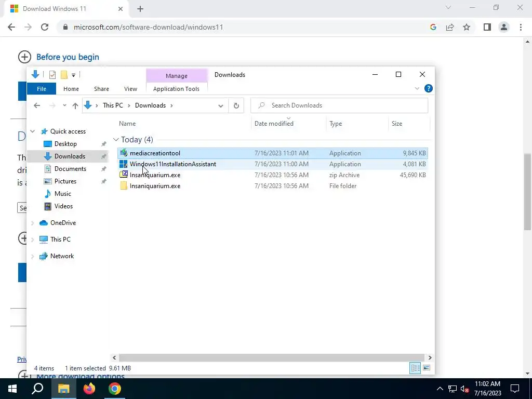The width and height of the screenshot is (532, 399).
Task: Switch to the View ribbon tab
Action: [130, 89]
